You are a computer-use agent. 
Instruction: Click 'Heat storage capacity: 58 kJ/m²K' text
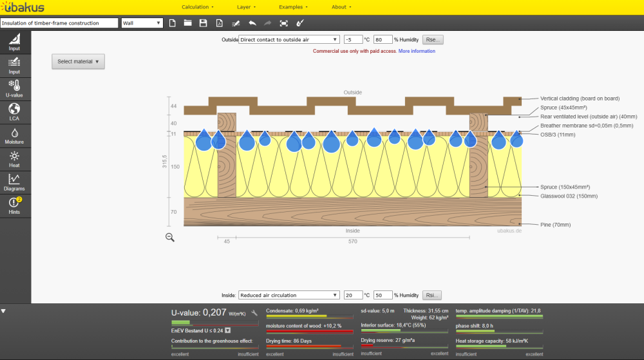tap(491, 341)
